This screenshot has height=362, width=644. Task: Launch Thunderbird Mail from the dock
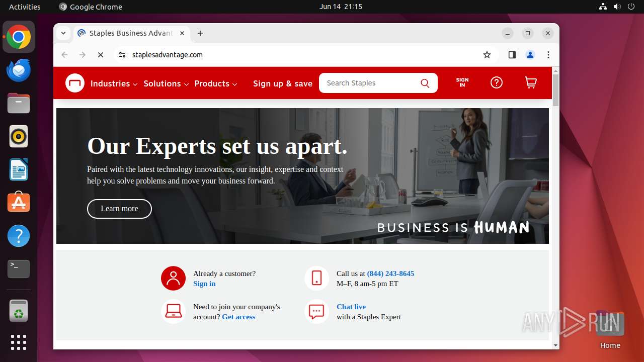pos(19,70)
